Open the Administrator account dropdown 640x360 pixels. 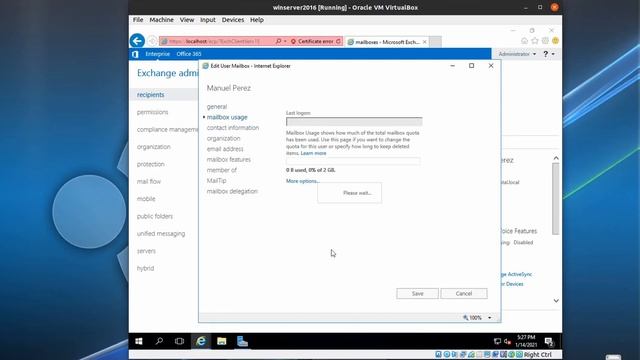coord(517,54)
